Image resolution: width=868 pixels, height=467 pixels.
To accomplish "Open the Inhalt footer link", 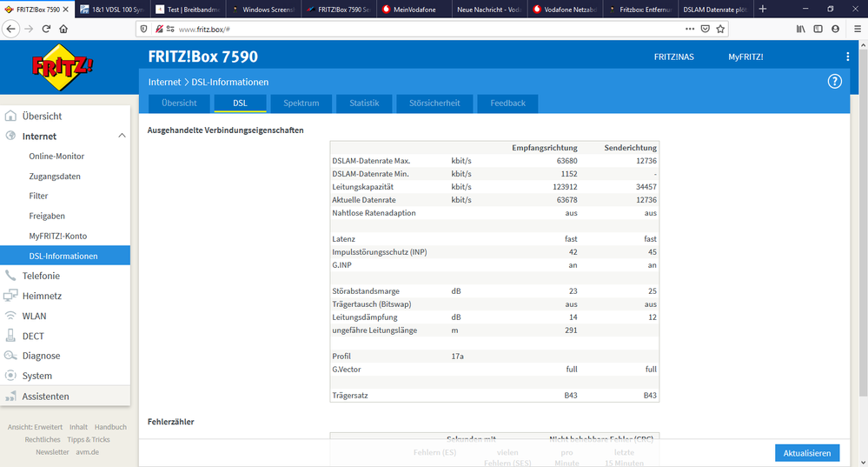I will tap(78, 427).
